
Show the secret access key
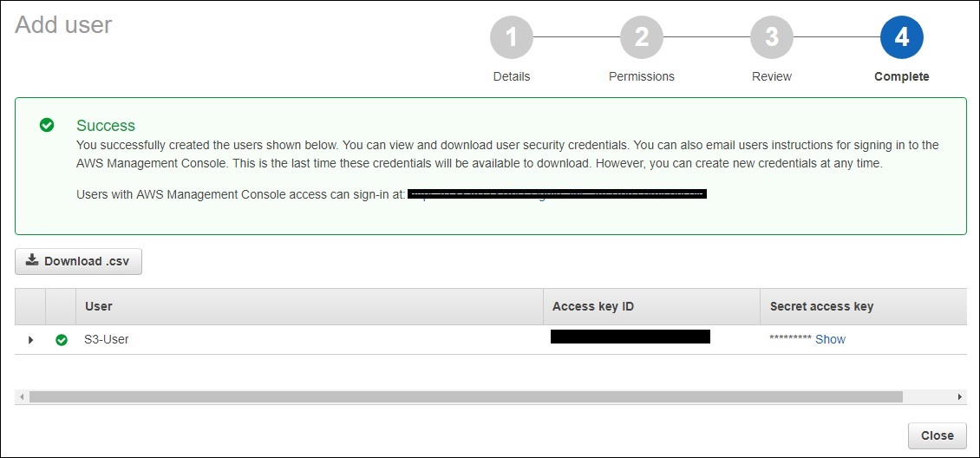click(x=830, y=339)
